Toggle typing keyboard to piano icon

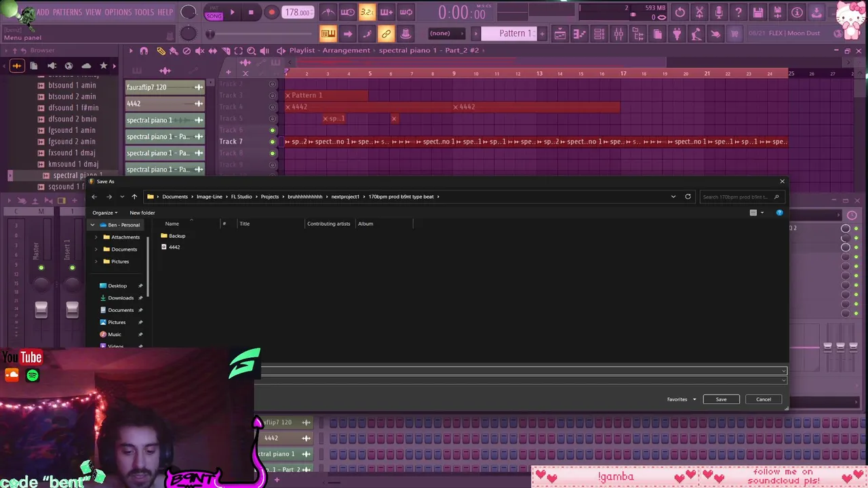point(328,33)
